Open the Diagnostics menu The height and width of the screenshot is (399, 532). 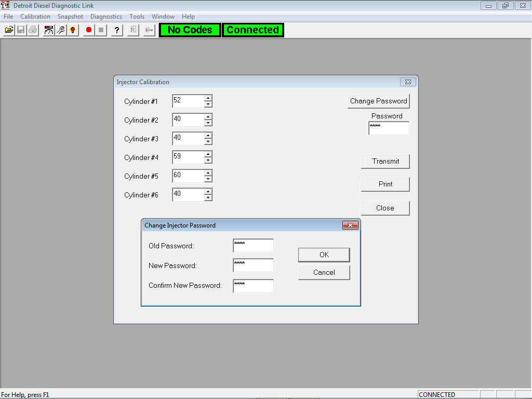pyautogui.click(x=106, y=16)
